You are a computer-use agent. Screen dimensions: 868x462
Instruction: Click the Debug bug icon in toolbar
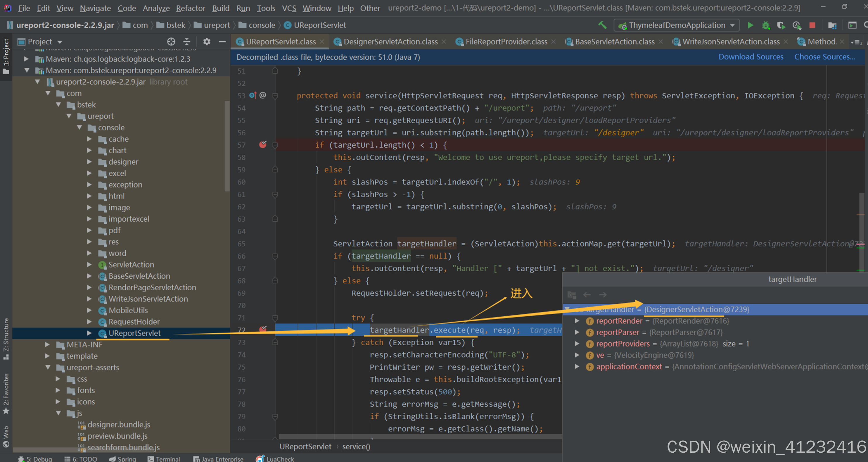pyautogui.click(x=766, y=25)
